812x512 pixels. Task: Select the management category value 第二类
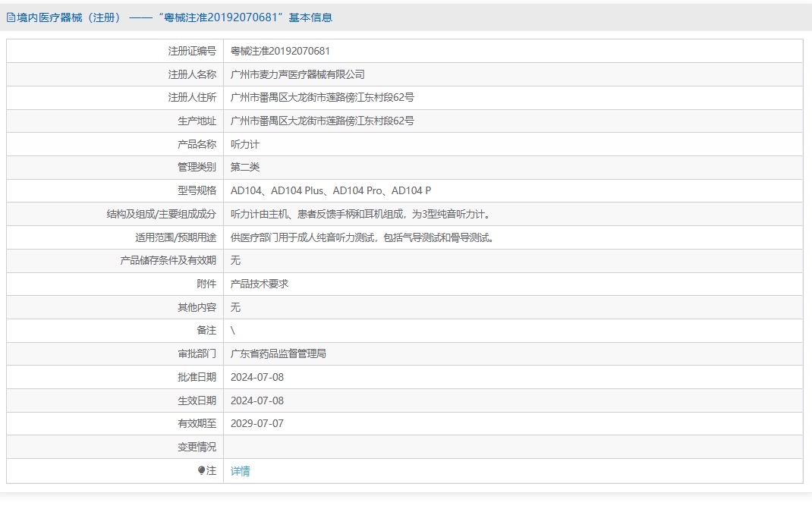pyautogui.click(x=245, y=167)
